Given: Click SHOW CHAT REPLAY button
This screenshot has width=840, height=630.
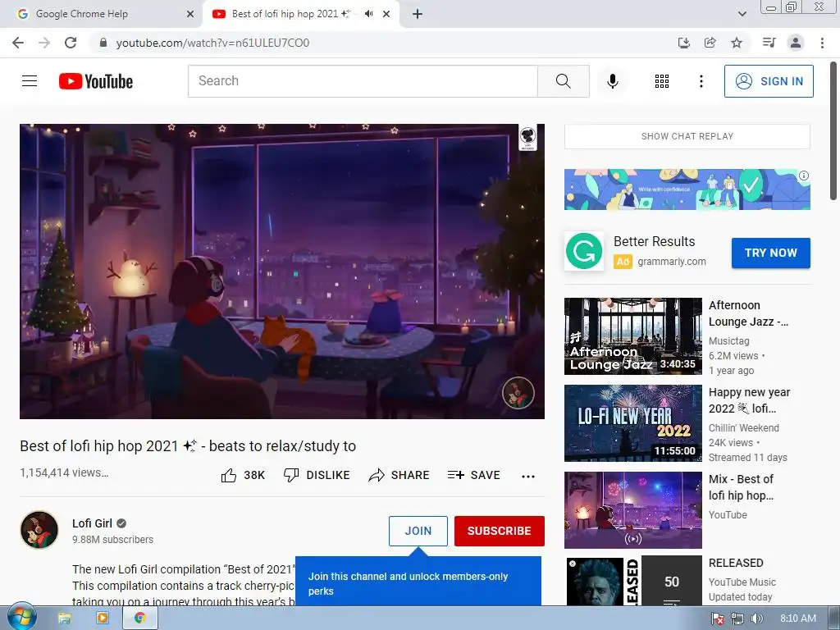Looking at the screenshot, I should (x=687, y=136).
